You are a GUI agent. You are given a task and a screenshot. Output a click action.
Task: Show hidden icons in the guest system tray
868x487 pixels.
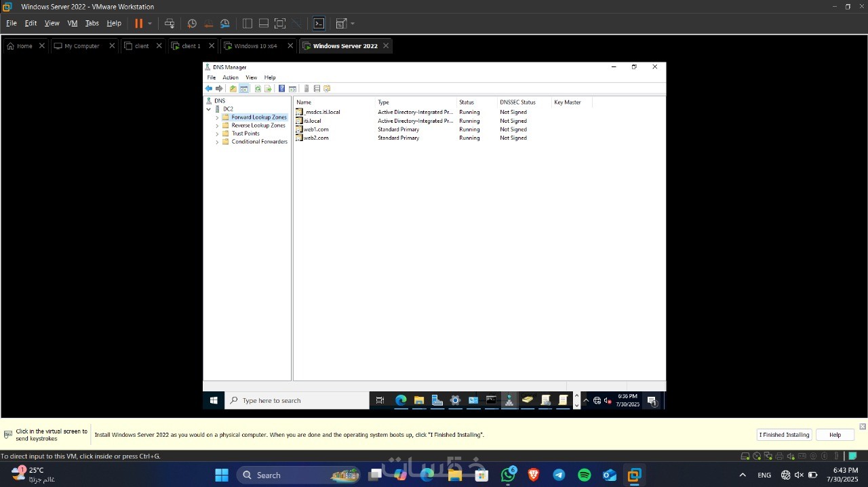pyautogui.click(x=586, y=400)
